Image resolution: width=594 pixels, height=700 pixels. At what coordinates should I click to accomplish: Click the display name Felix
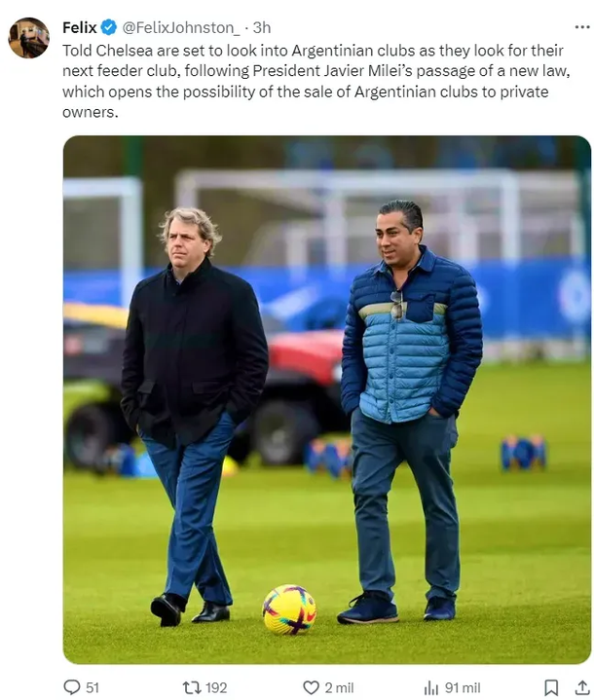click(x=80, y=28)
